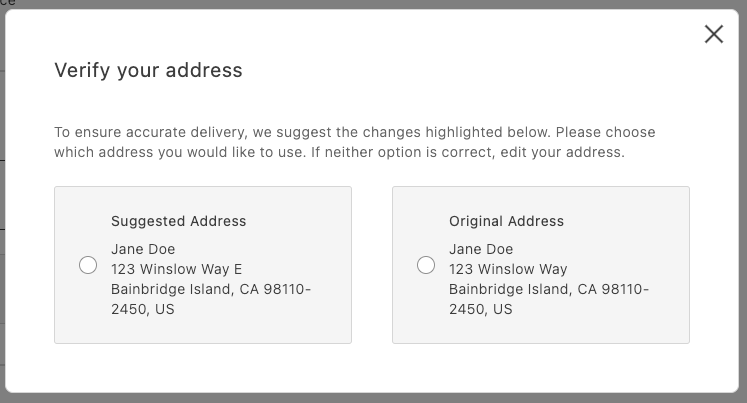Click "2450, US" in the Suggested Address card
Image resolution: width=747 pixels, height=403 pixels.
click(142, 309)
